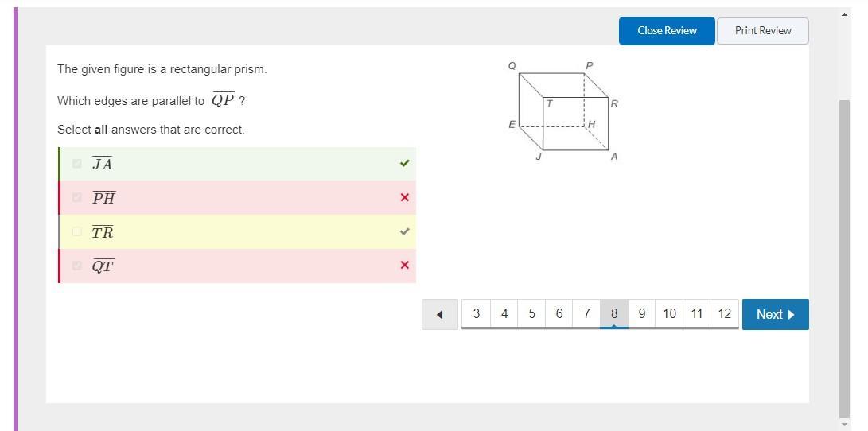The width and height of the screenshot is (868, 431).
Task: Click the Print Review button
Action: [x=762, y=31]
